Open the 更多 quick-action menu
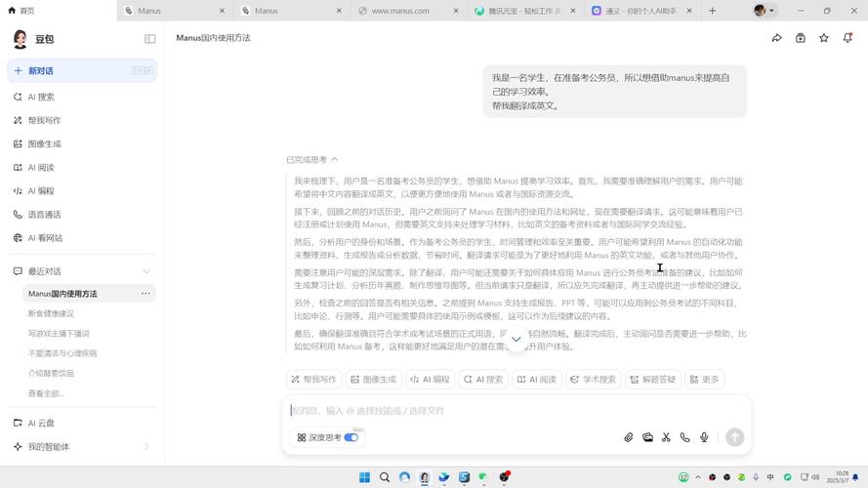This screenshot has width=868, height=488. pos(704,379)
